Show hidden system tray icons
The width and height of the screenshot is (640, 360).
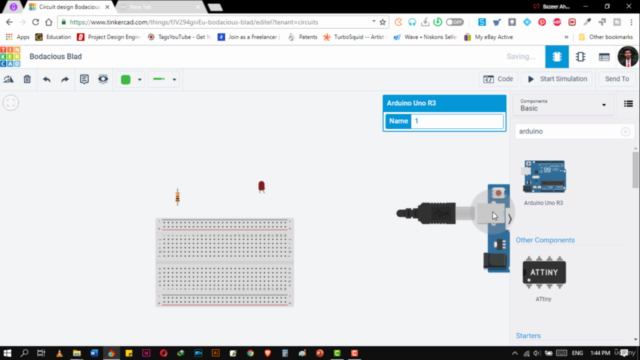pos(515,353)
